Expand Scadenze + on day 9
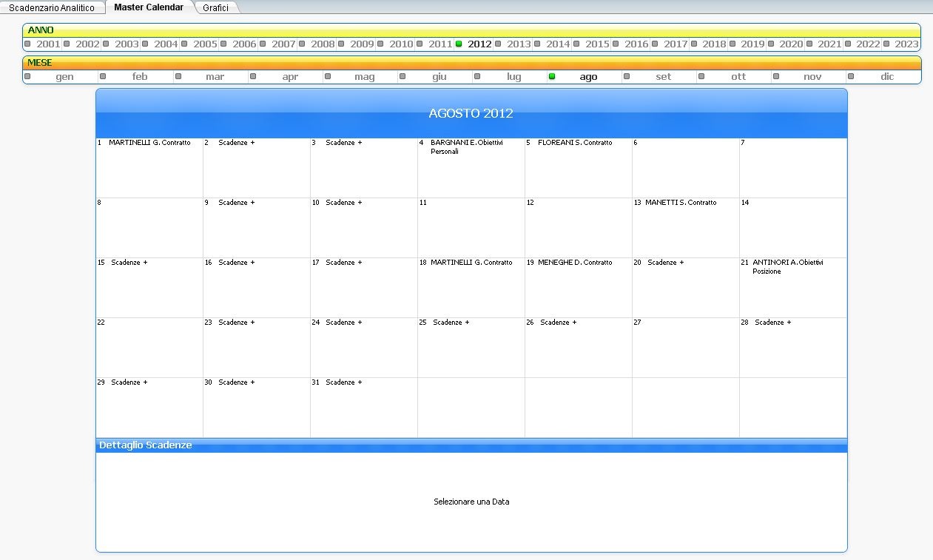This screenshot has height=560, width=933. pyautogui.click(x=237, y=203)
